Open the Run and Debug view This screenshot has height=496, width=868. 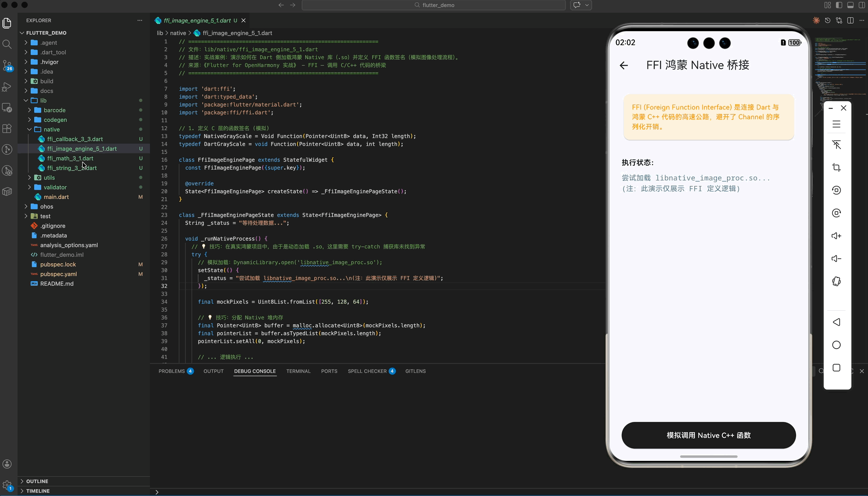[x=7, y=87]
